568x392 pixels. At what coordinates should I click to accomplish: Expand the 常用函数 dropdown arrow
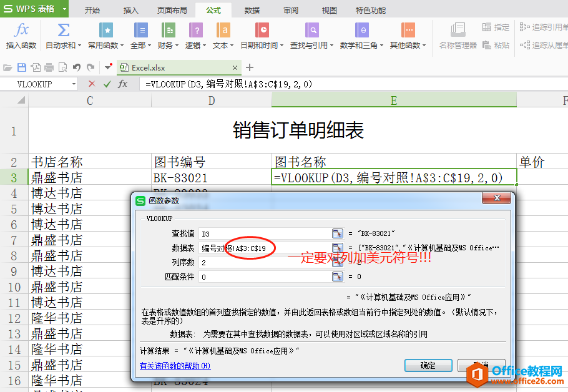tap(122, 46)
